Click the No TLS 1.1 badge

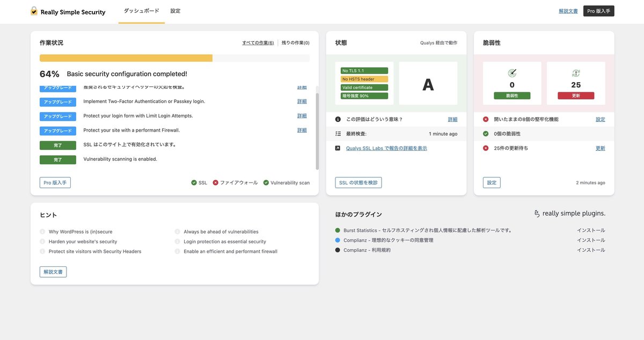click(x=364, y=71)
